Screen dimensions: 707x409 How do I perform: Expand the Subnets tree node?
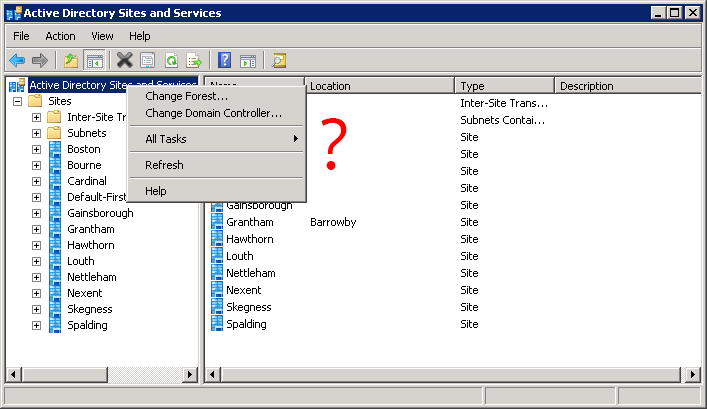(x=37, y=133)
